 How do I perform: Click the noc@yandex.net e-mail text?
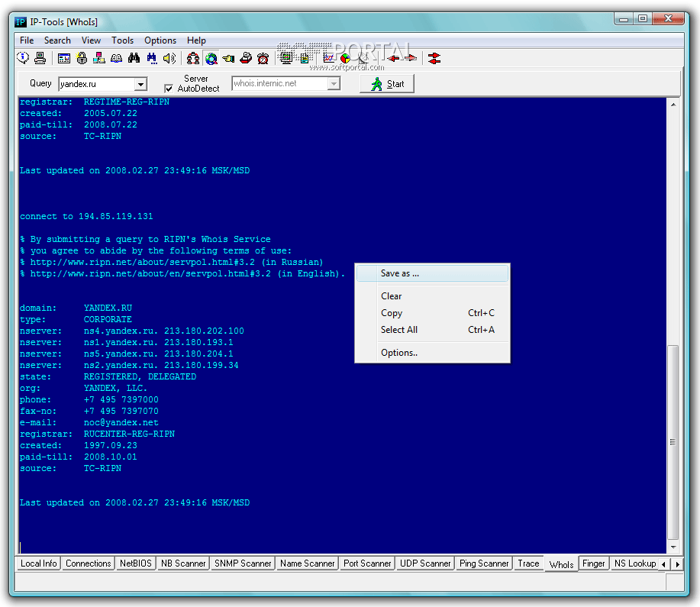coord(121,422)
